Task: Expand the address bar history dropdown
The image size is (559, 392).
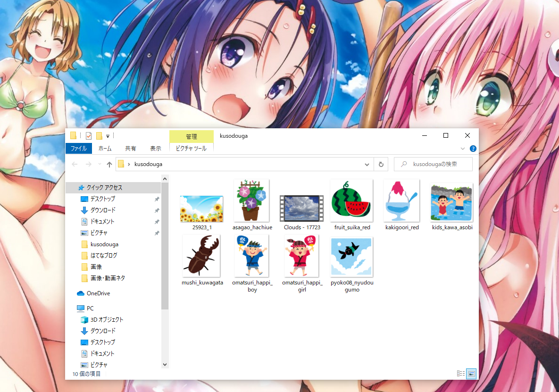Action: pos(367,164)
